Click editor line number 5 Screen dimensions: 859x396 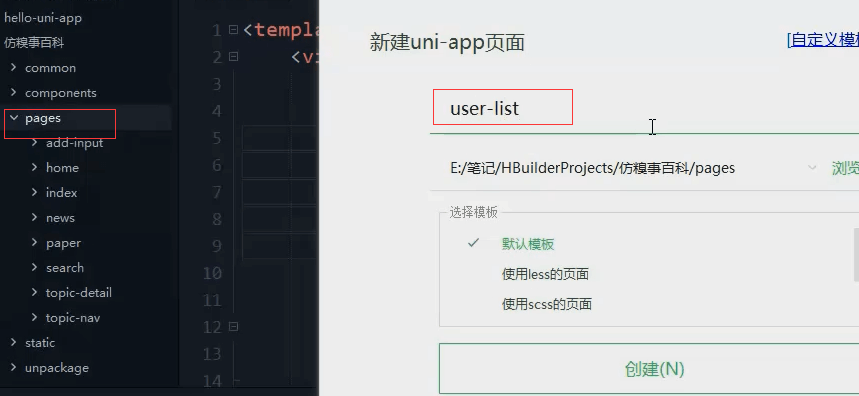(217, 138)
